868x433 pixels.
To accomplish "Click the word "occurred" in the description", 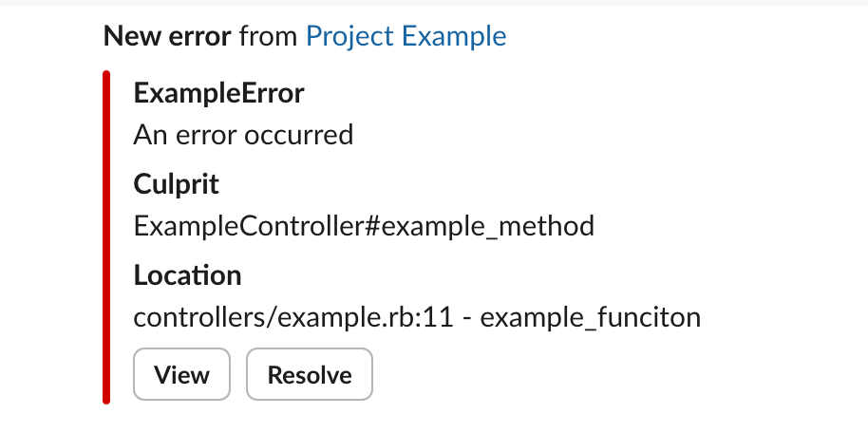I will pyautogui.click(x=298, y=135).
